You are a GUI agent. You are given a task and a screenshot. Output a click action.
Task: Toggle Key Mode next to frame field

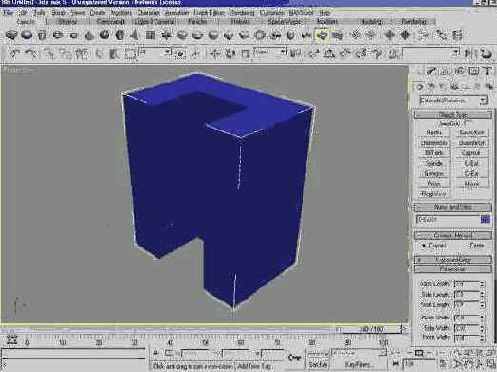click(x=396, y=363)
